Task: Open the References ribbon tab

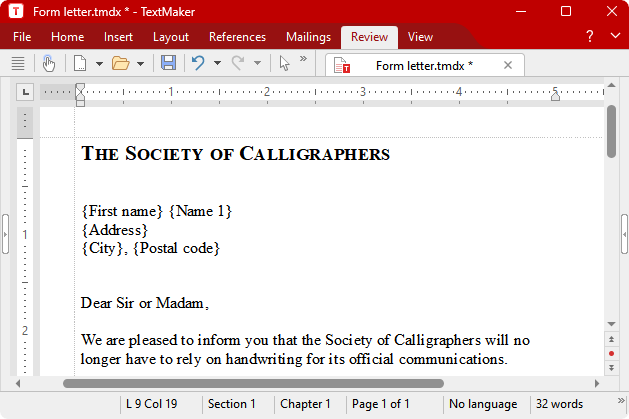Action: coord(237,37)
